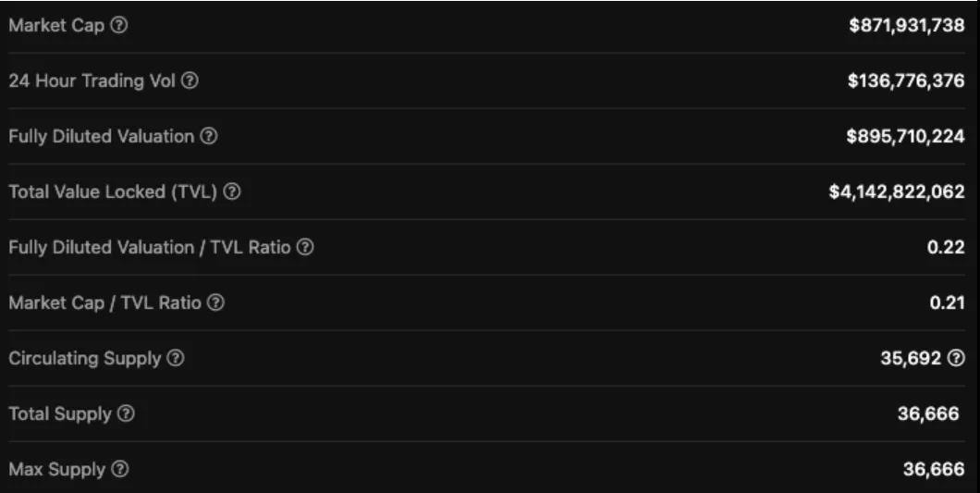The width and height of the screenshot is (980, 493).
Task: Open the 24 Hour Trading Vol info icon
Action: (x=190, y=81)
